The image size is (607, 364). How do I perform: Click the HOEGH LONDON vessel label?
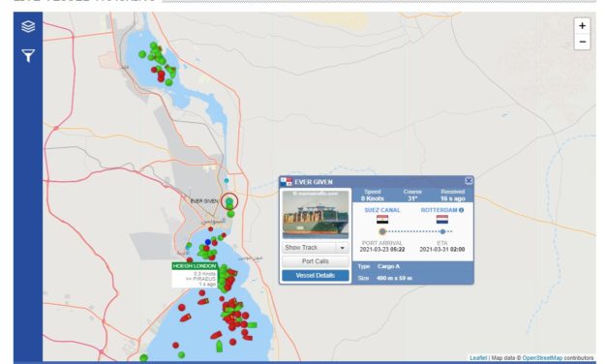click(195, 266)
